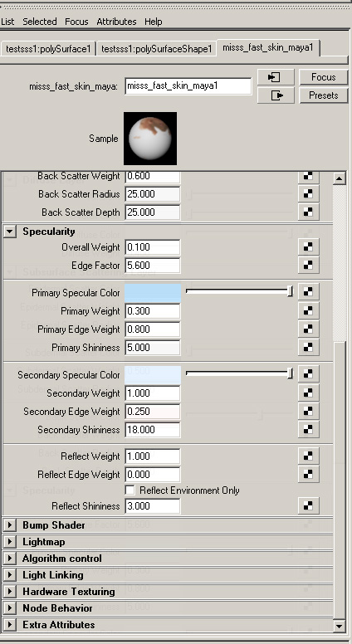Click the Presets button
352x644 pixels.
click(324, 95)
